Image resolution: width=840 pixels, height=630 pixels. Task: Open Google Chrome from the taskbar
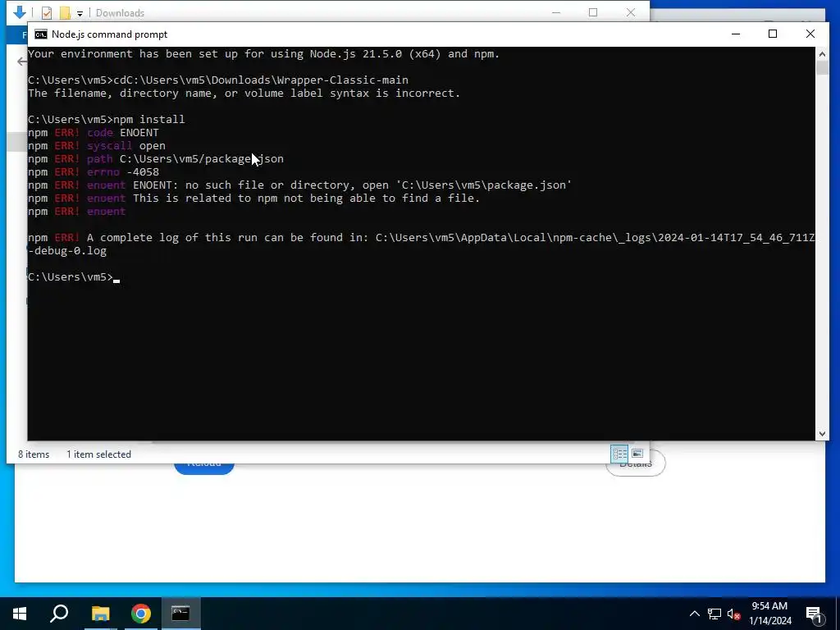tap(141, 614)
